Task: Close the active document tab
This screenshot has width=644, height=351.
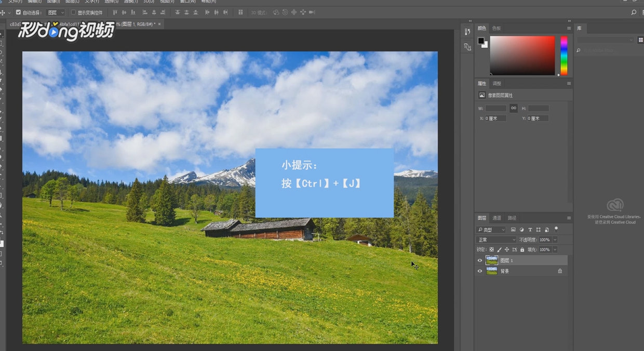Action: click(x=159, y=24)
